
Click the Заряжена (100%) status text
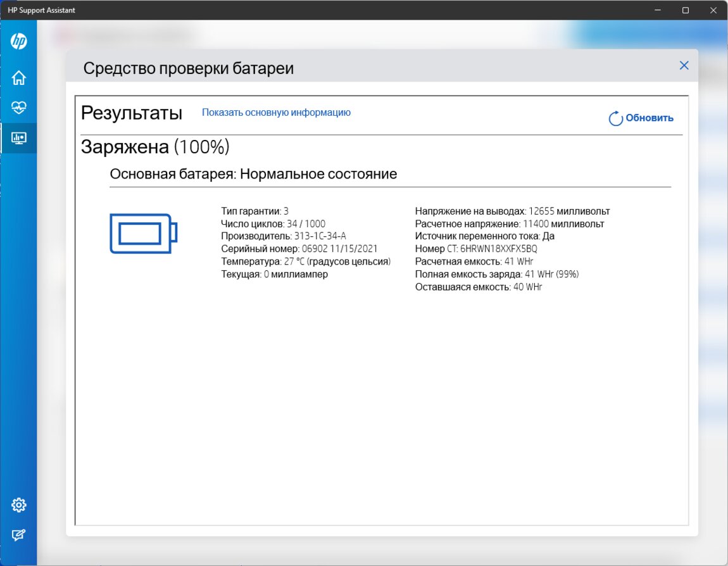click(155, 147)
